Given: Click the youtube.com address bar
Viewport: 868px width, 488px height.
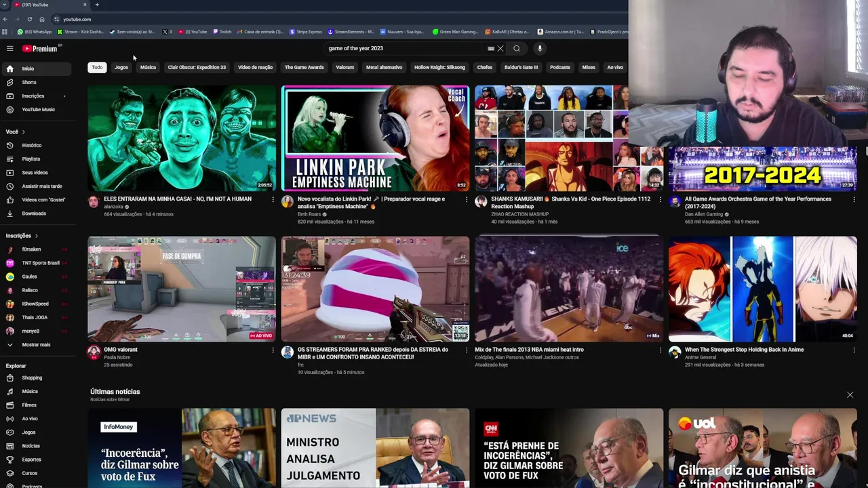Looking at the screenshot, I should click(339, 19).
